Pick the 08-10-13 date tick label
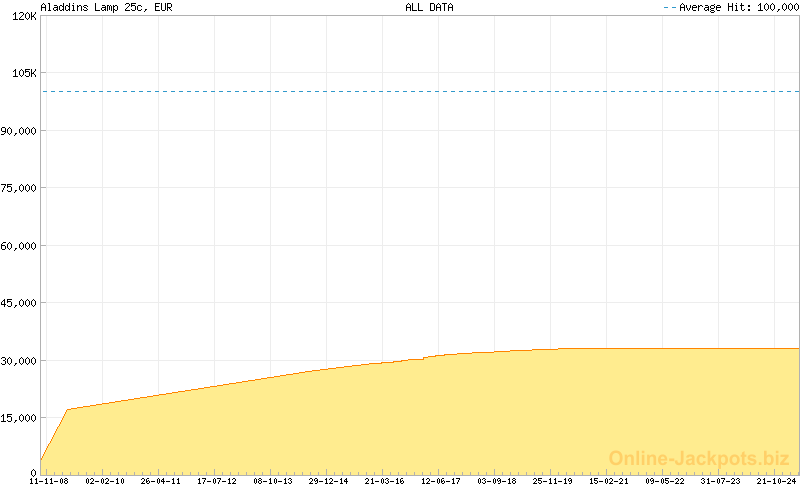The image size is (800, 490). point(273,481)
